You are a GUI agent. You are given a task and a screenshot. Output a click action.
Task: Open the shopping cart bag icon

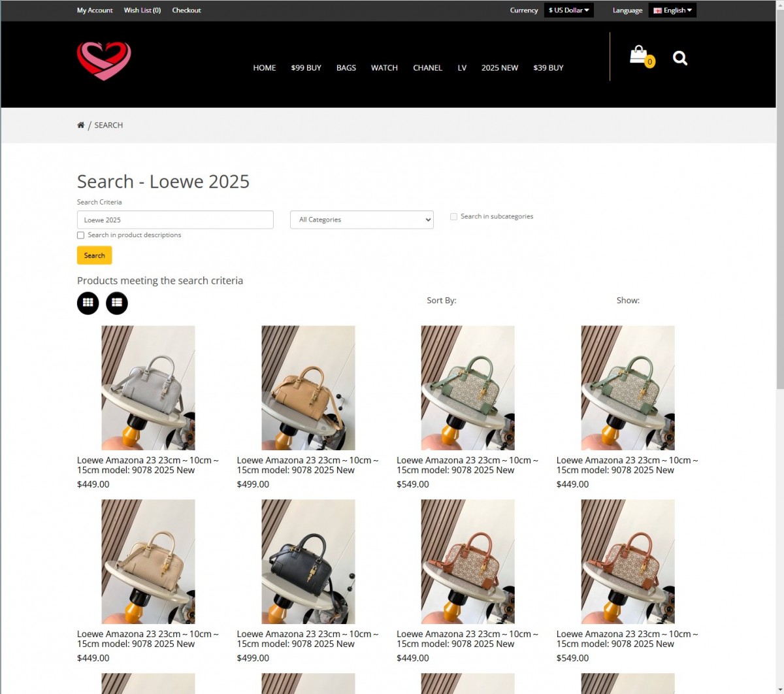coord(640,56)
